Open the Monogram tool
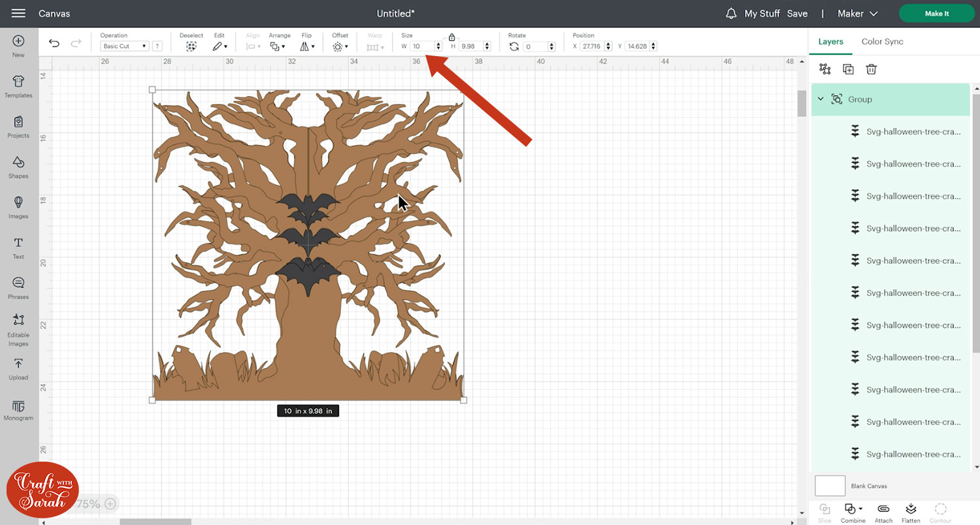 point(18,410)
